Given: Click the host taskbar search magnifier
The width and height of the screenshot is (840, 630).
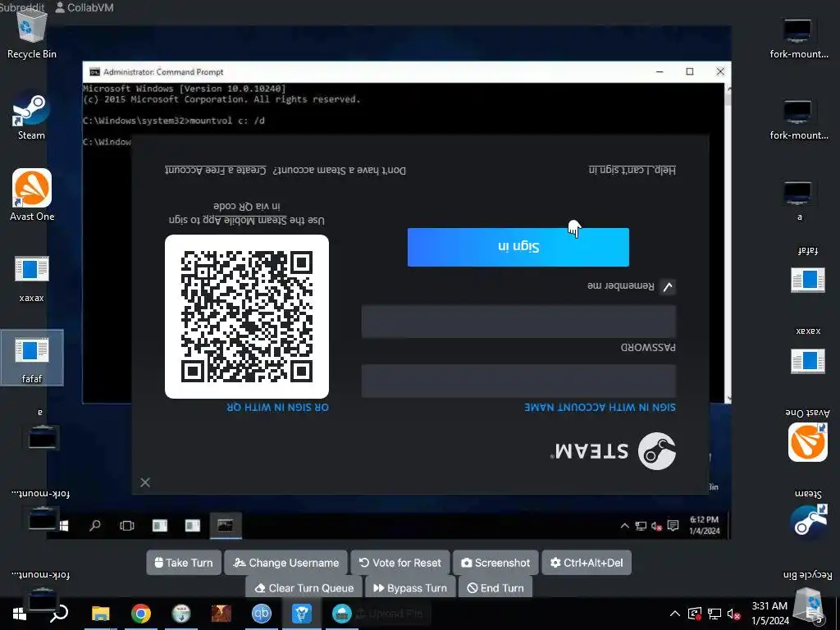Looking at the screenshot, I should (x=59, y=614).
